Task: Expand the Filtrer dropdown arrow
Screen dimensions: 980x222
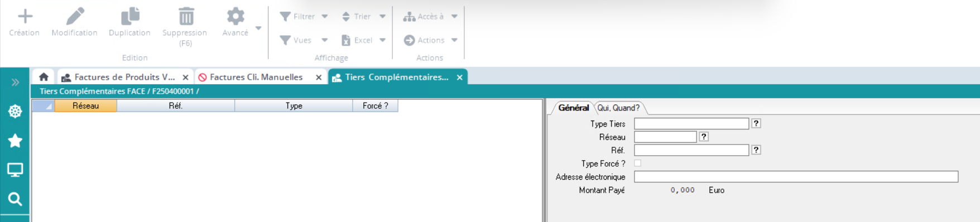Action: point(325,17)
